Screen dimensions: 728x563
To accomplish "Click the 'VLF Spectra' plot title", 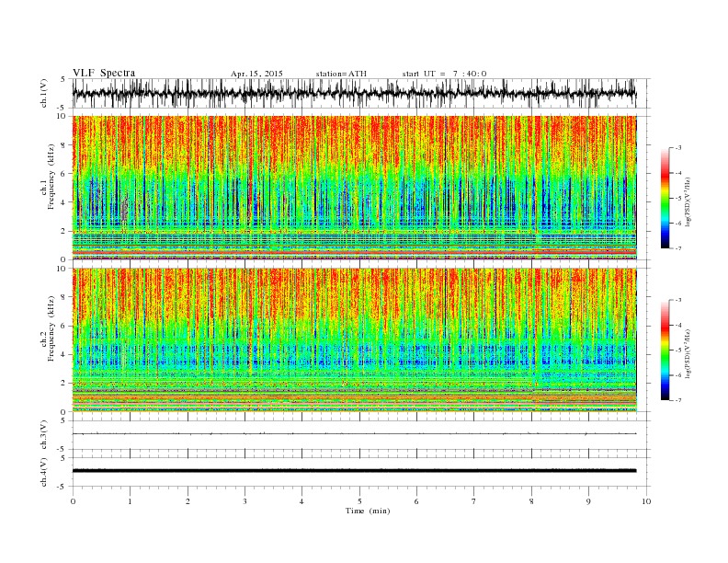I will [104, 73].
